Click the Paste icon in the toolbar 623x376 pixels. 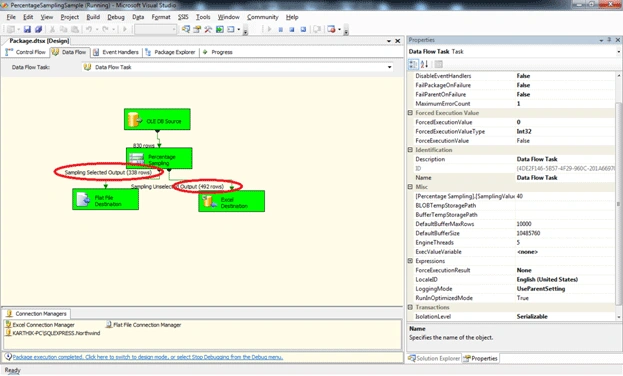pos(75,29)
